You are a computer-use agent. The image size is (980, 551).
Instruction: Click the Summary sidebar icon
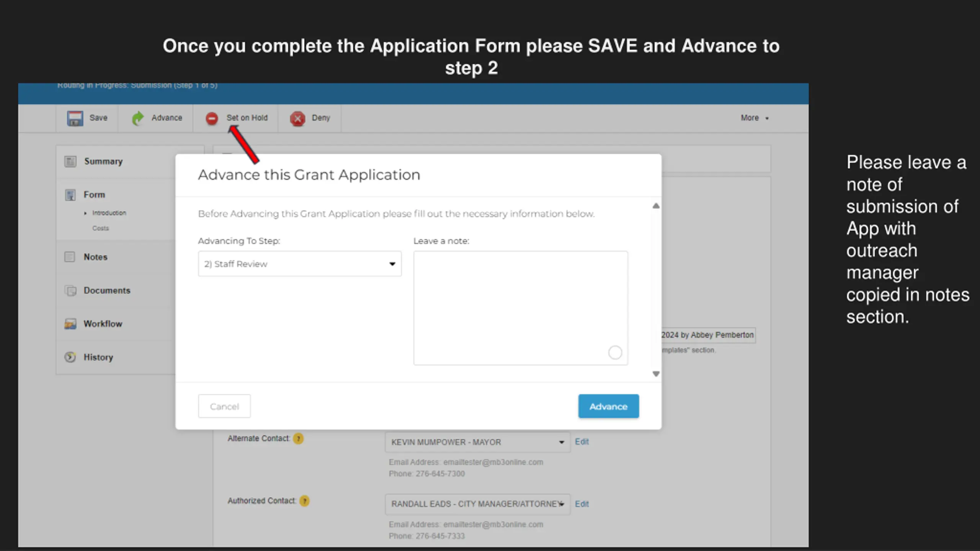[70, 161]
